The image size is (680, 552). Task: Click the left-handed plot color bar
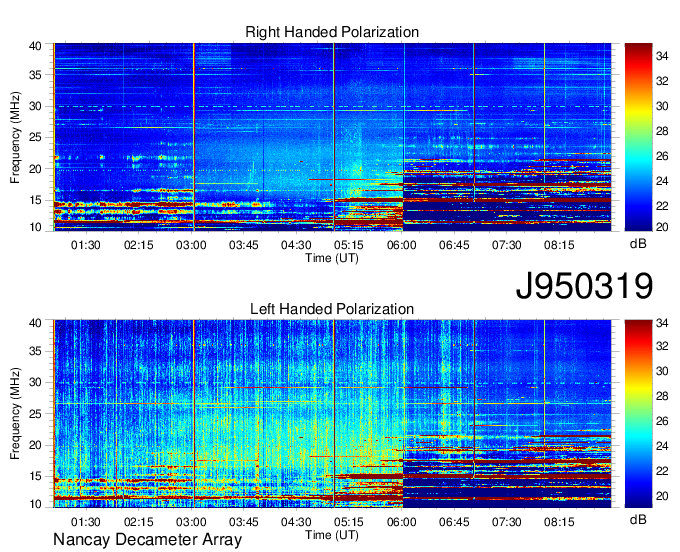pos(638,414)
